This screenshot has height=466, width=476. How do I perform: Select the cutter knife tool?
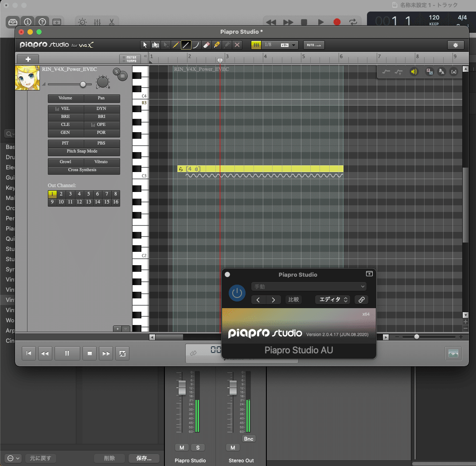(217, 45)
